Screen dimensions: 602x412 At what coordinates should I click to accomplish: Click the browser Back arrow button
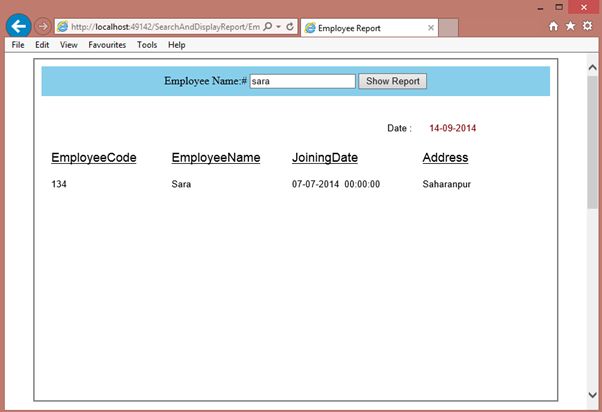(x=18, y=26)
